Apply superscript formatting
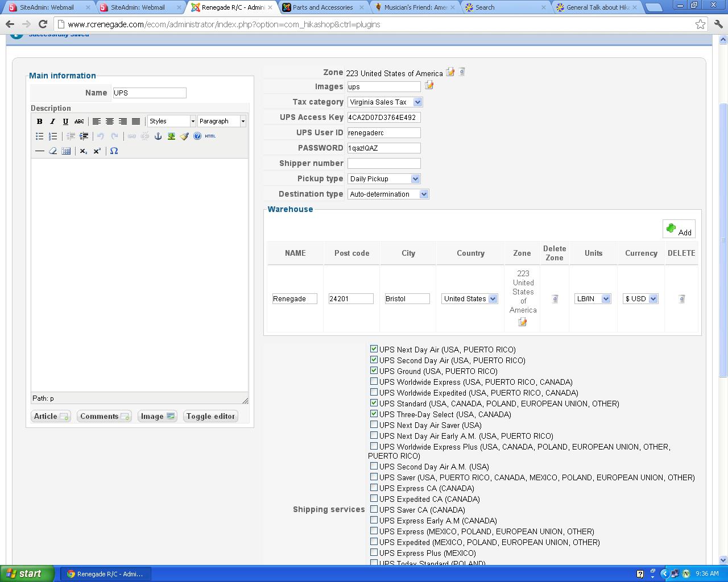Image resolution: width=728 pixels, height=582 pixels. pos(97,151)
